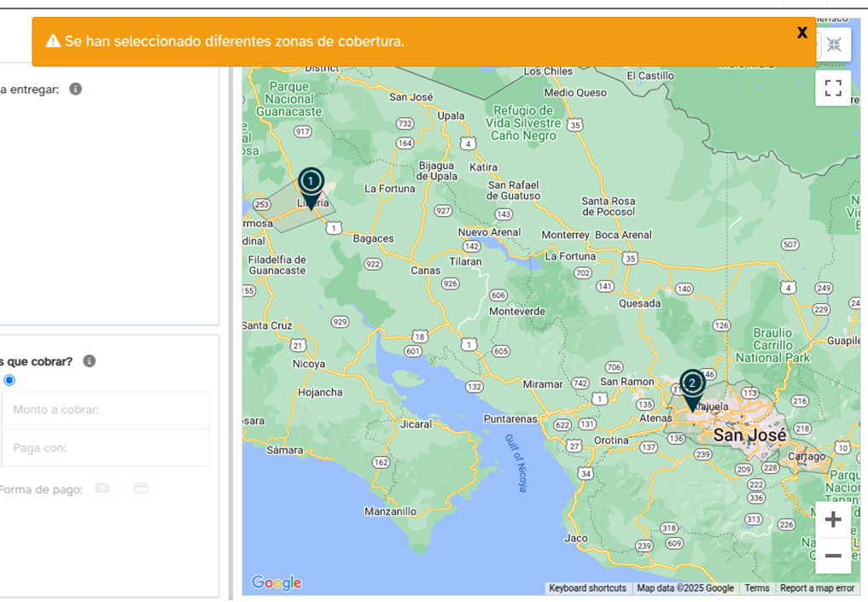
Task: Select the blue radio button under cobrar
Action: [9, 380]
